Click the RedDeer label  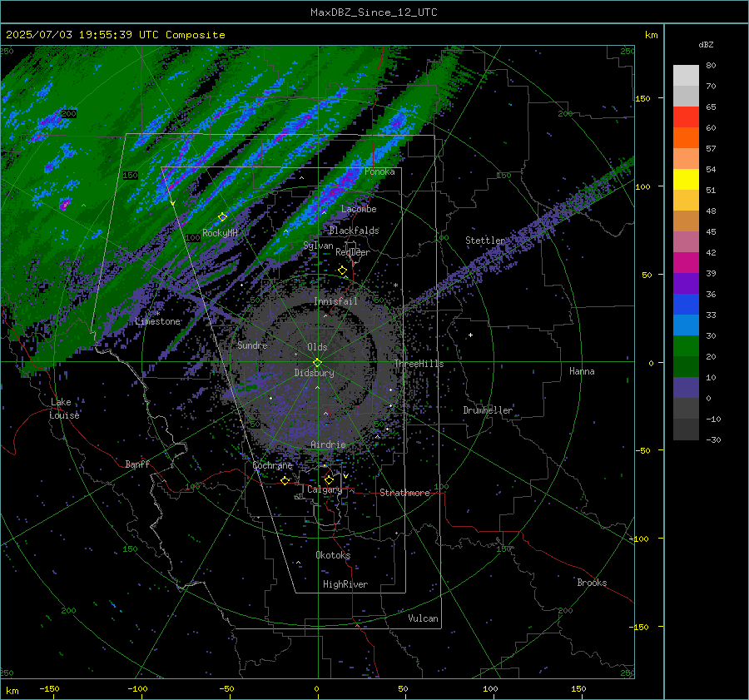tap(353, 252)
